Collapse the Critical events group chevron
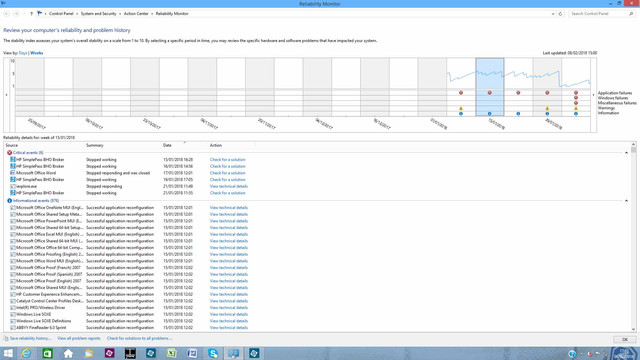 [x=626, y=153]
